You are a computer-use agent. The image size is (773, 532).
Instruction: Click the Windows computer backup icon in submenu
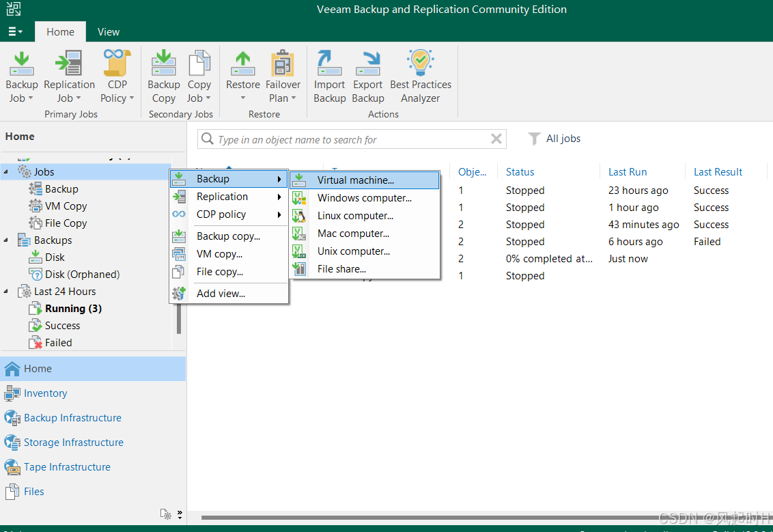[298, 198]
